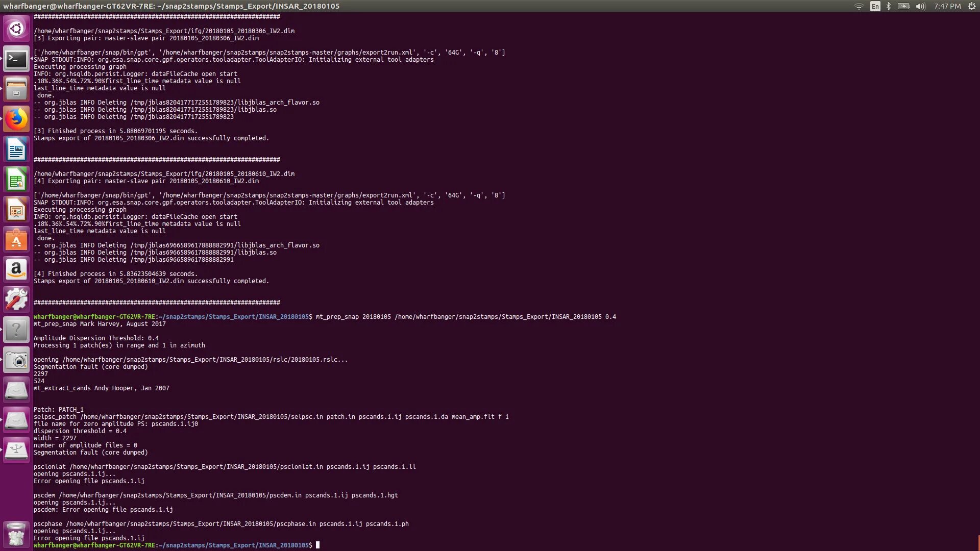The height and width of the screenshot is (551, 980).
Task: Open the Files manager from launcher
Action: click(16, 89)
